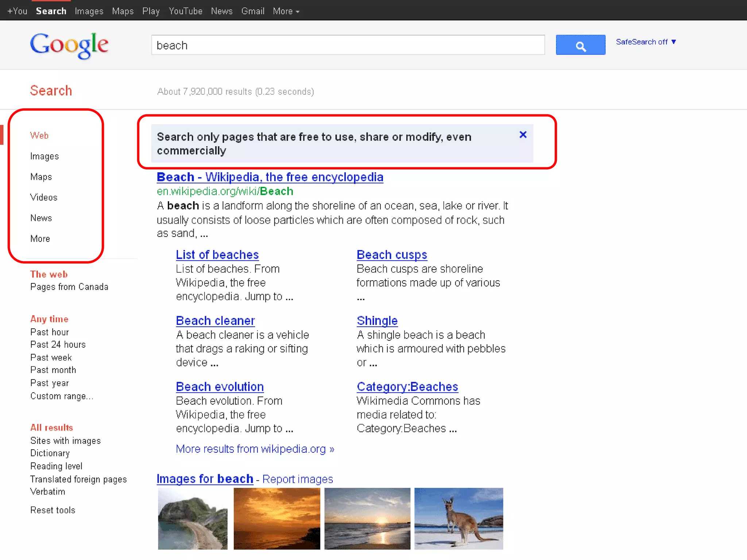Screen dimensions: 747x560
Task: Choose Custom range time filter
Action: click(x=62, y=396)
